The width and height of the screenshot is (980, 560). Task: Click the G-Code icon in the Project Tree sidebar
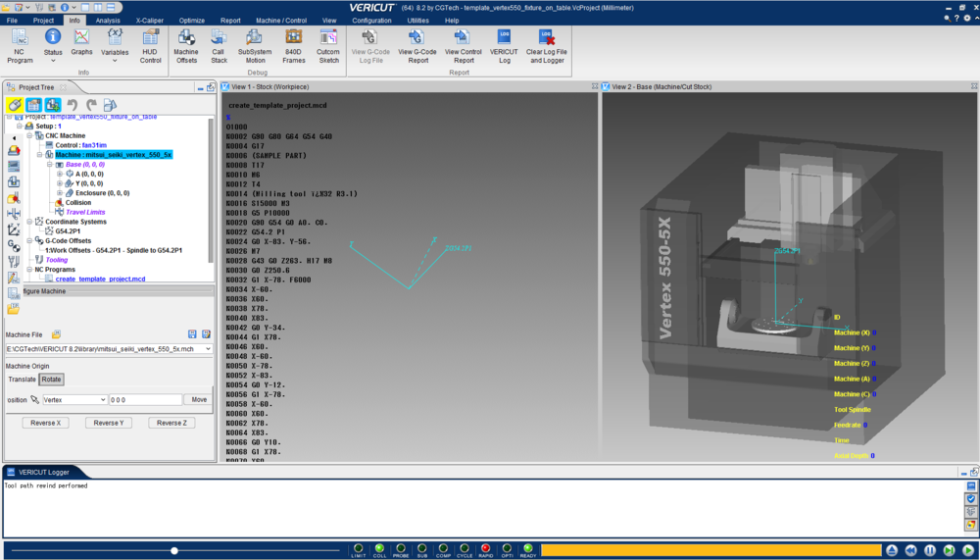[13, 244]
